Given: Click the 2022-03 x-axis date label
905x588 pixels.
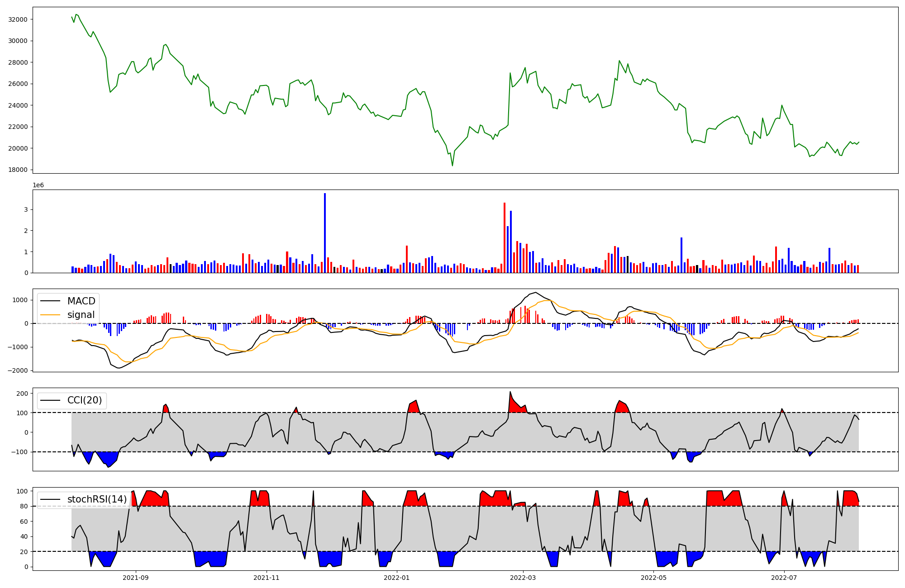Looking at the screenshot, I should coord(523,578).
